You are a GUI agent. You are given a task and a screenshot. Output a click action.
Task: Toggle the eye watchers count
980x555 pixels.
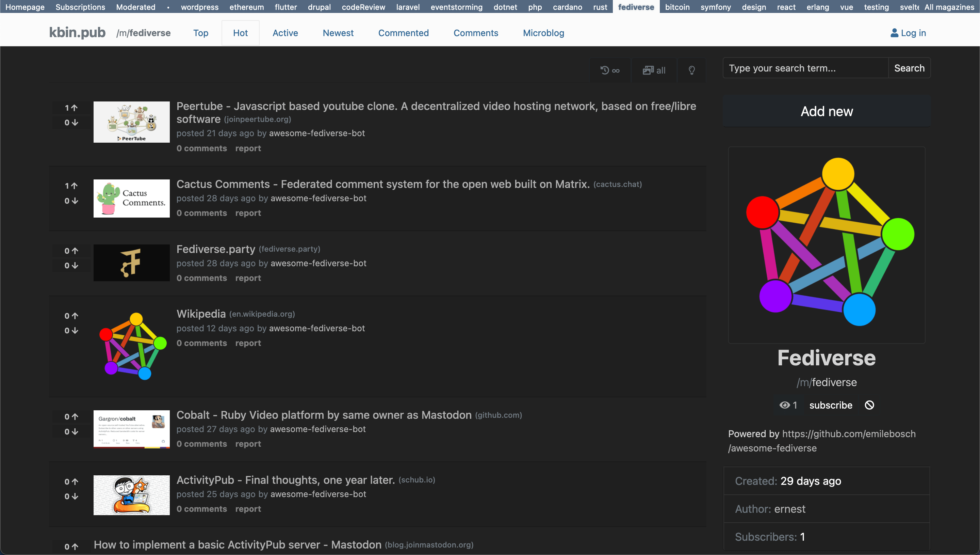click(788, 405)
